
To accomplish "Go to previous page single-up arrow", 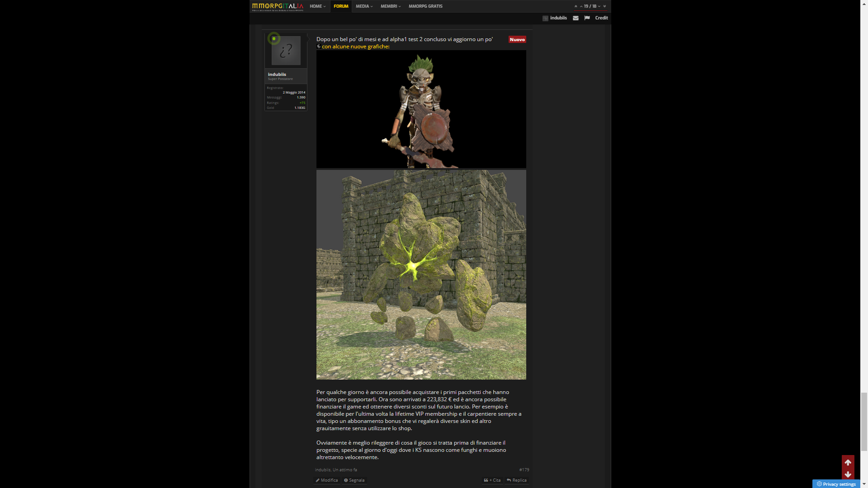I will pyautogui.click(x=581, y=6).
